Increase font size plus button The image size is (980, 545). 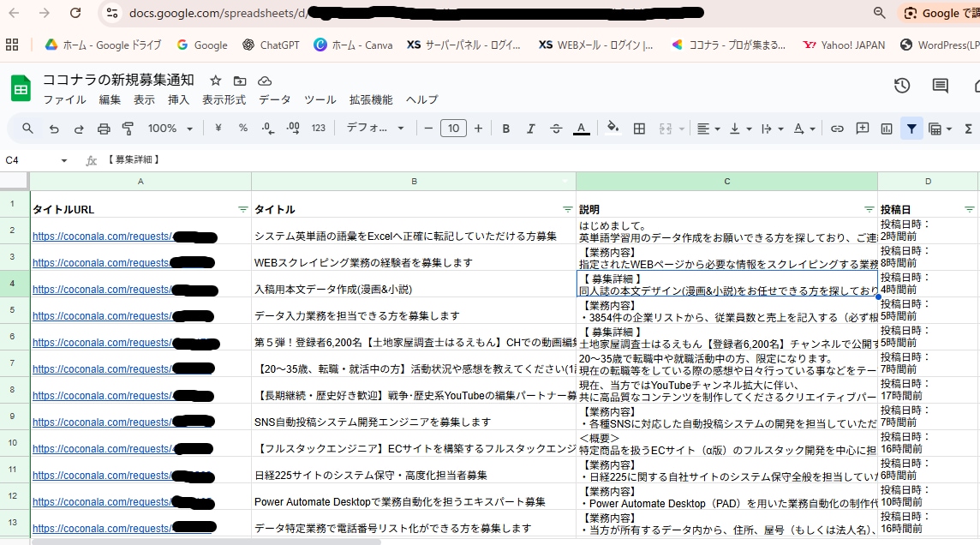click(478, 129)
